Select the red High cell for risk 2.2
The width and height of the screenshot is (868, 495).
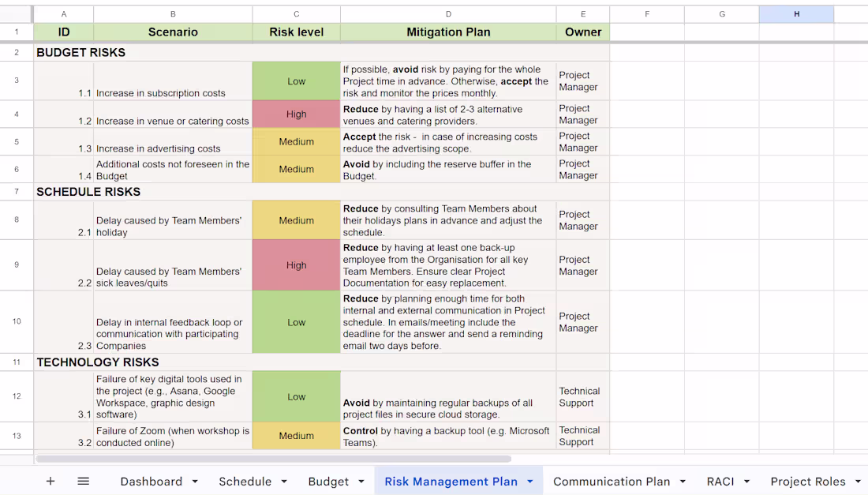[296, 265]
